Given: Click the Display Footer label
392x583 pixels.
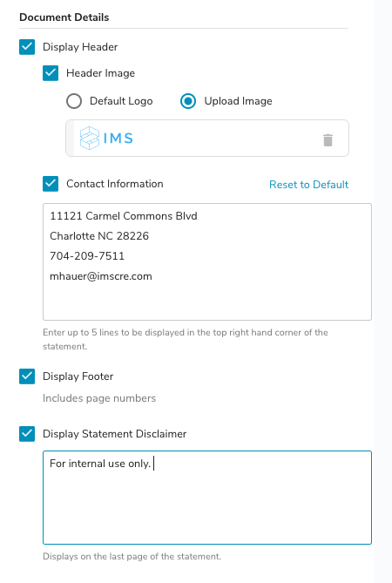Looking at the screenshot, I should [x=78, y=376].
